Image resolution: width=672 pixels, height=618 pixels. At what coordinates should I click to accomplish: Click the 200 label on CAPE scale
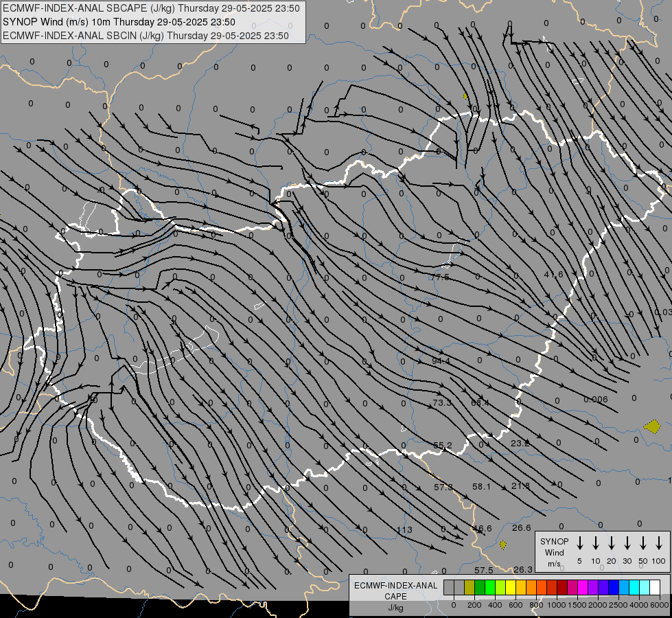point(474,605)
